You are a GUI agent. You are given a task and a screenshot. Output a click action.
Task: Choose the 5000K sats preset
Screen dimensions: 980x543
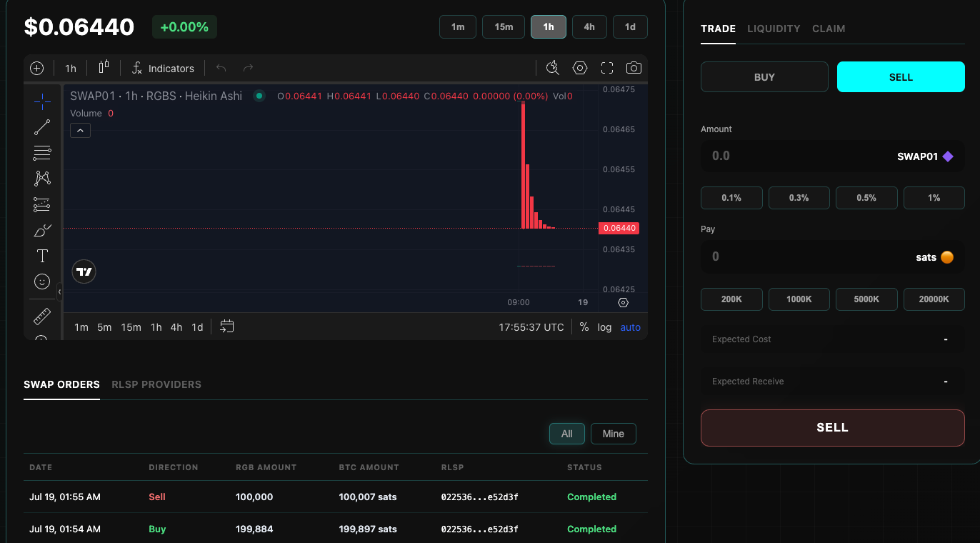point(866,299)
